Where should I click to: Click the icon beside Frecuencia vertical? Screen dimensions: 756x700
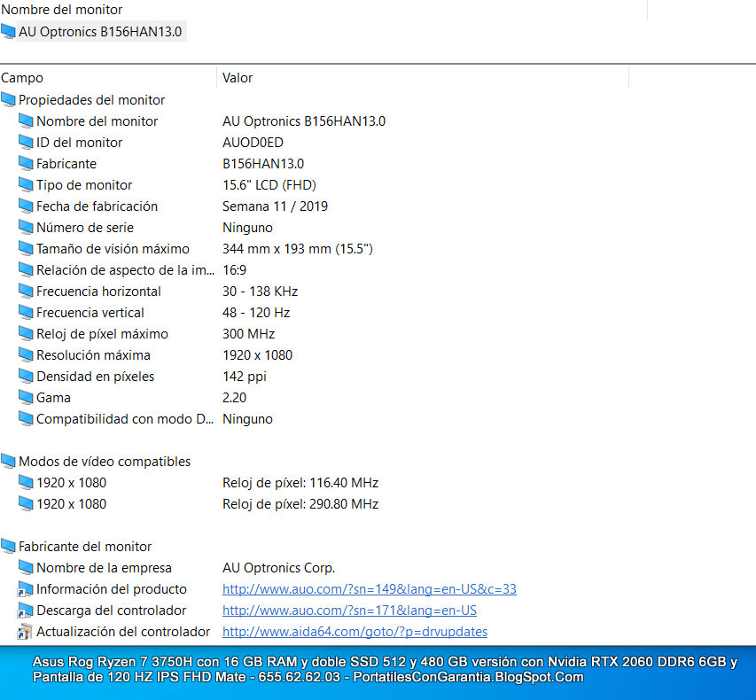pos(26,312)
